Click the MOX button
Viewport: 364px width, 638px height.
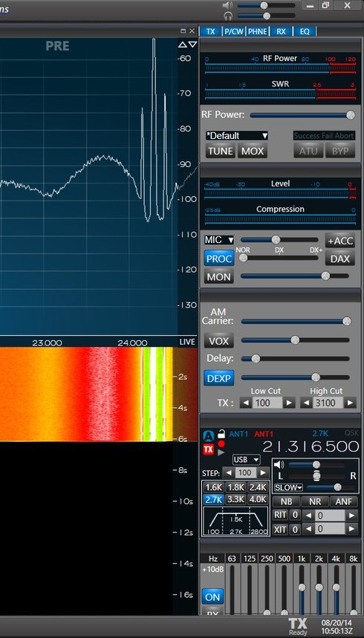point(253,151)
